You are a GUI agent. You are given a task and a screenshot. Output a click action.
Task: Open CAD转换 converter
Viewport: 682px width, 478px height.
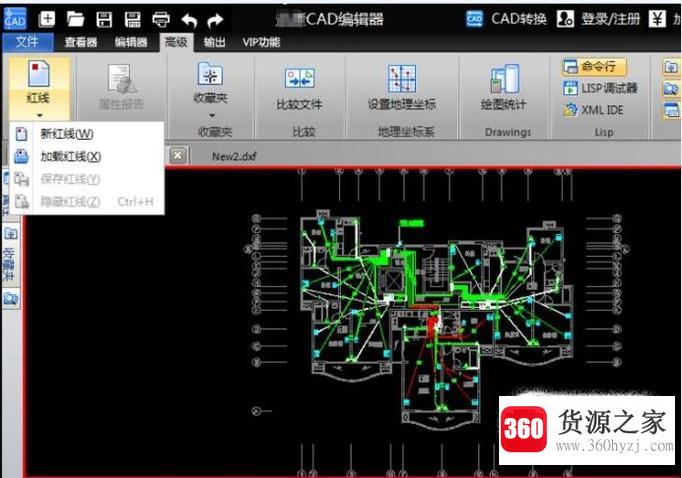506,19
